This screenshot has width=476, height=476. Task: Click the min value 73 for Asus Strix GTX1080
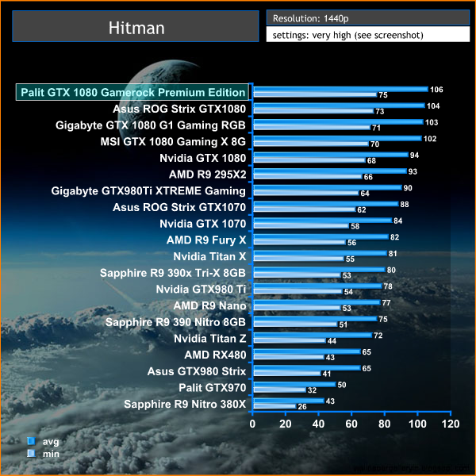pos(380,111)
